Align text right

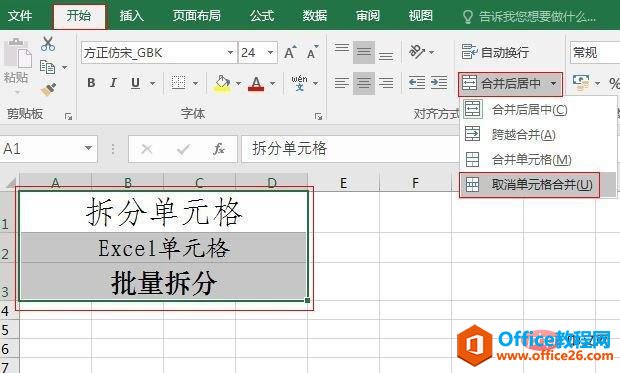[x=386, y=83]
